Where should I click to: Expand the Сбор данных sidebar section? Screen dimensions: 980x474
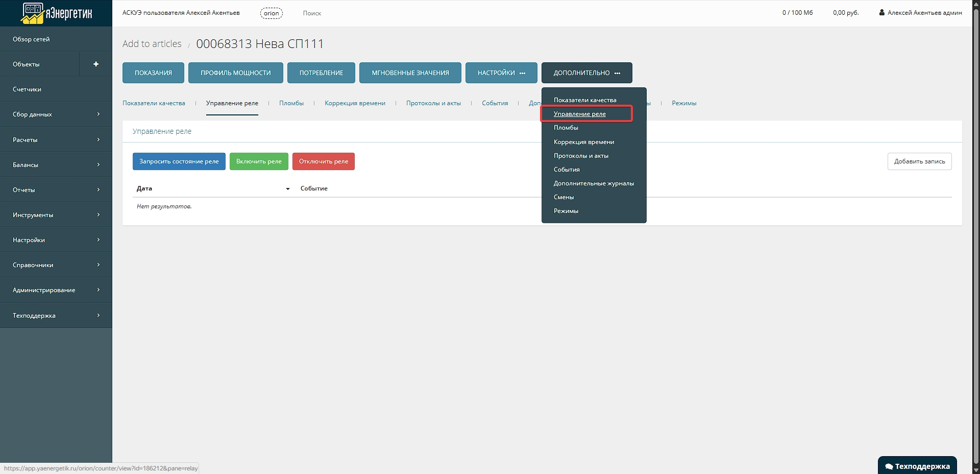coord(56,114)
